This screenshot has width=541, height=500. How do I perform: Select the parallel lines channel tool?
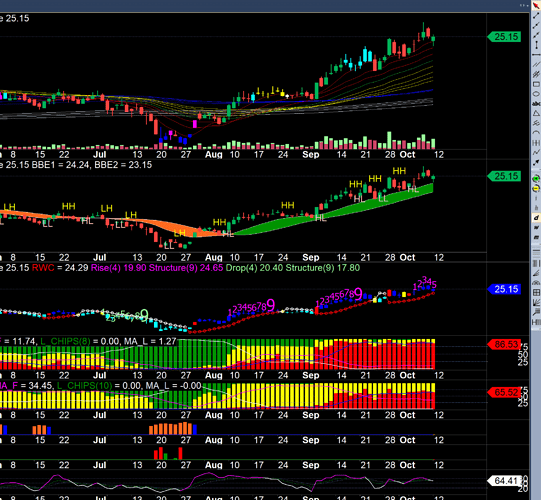pyautogui.click(x=536, y=64)
